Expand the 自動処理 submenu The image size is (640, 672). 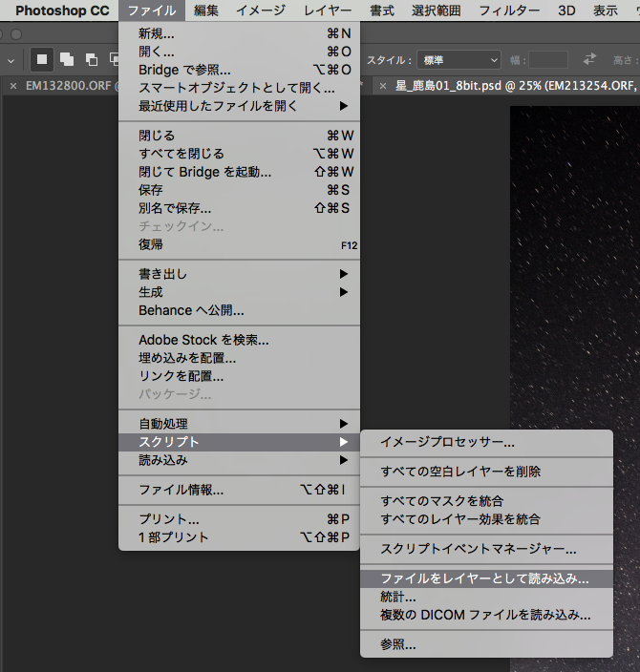pyautogui.click(x=239, y=424)
